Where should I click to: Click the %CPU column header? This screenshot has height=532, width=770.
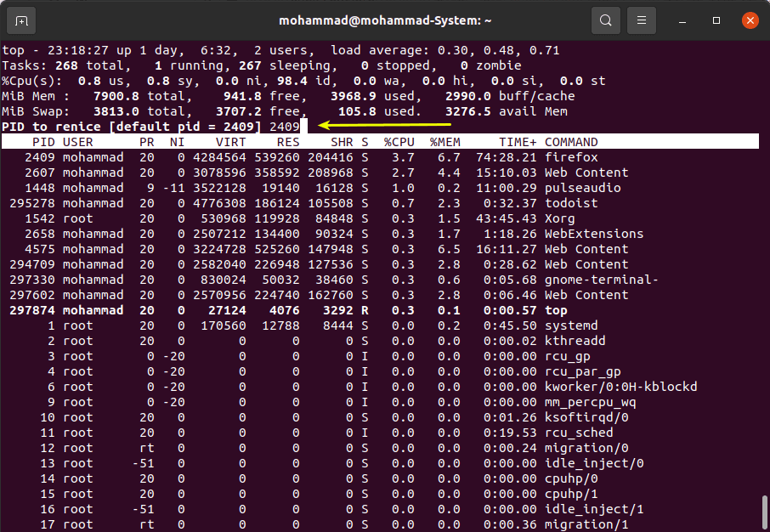tap(399, 142)
